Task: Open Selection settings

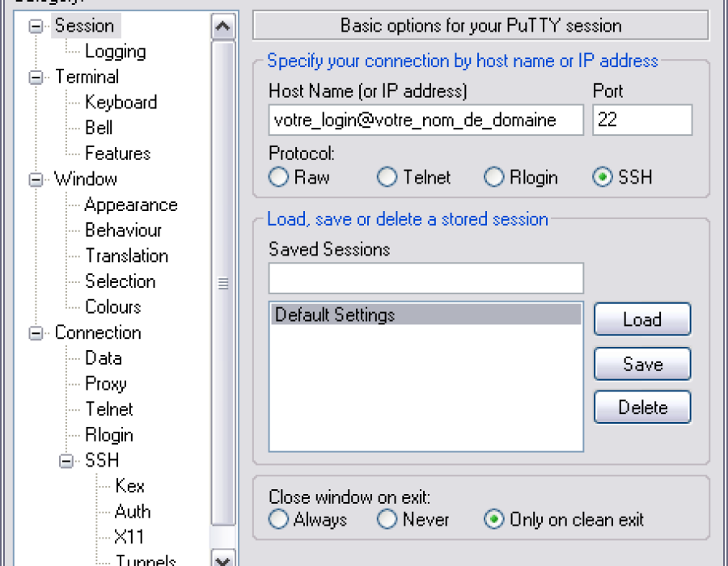Action: (x=120, y=281)
